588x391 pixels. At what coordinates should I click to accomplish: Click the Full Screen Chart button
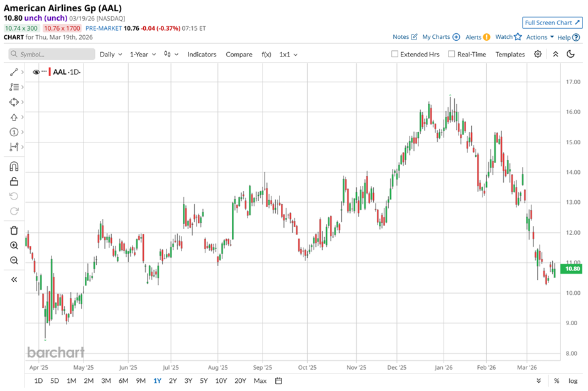552,23
